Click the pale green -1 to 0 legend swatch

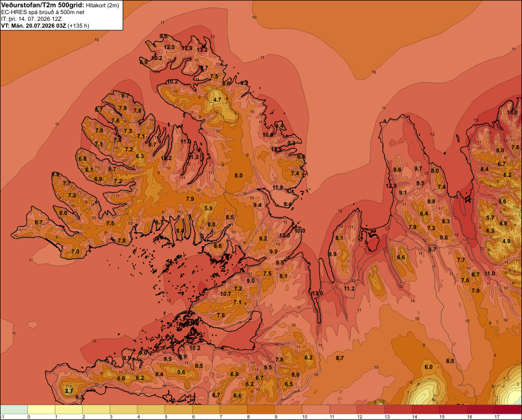[14, 410]
